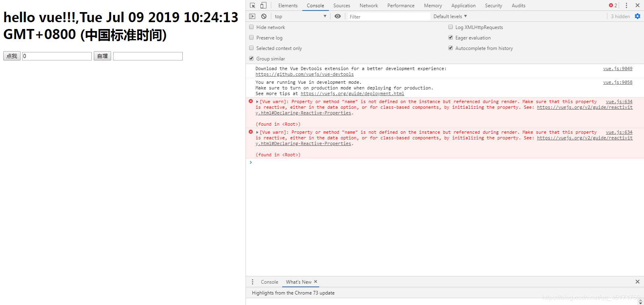Create a live expression with the eye icon
This screenshot has height=305, width=644.
coord(338,17)
